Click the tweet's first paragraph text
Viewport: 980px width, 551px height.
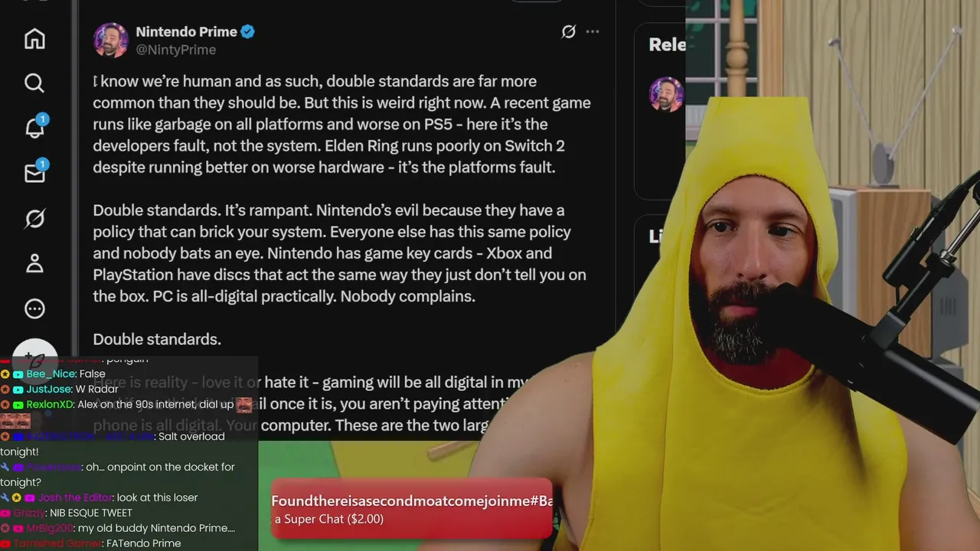coord(341,124)
